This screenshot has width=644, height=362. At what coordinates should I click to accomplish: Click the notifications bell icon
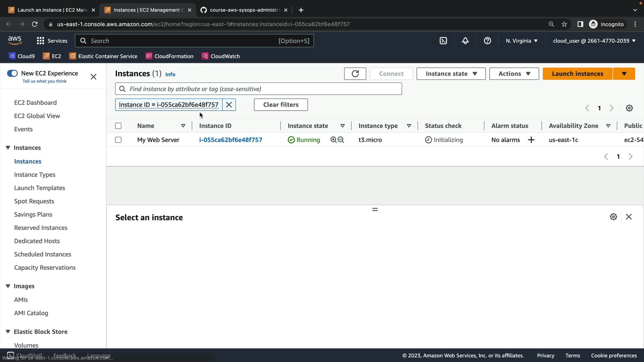pyautogui.click(x=465, y=41)
